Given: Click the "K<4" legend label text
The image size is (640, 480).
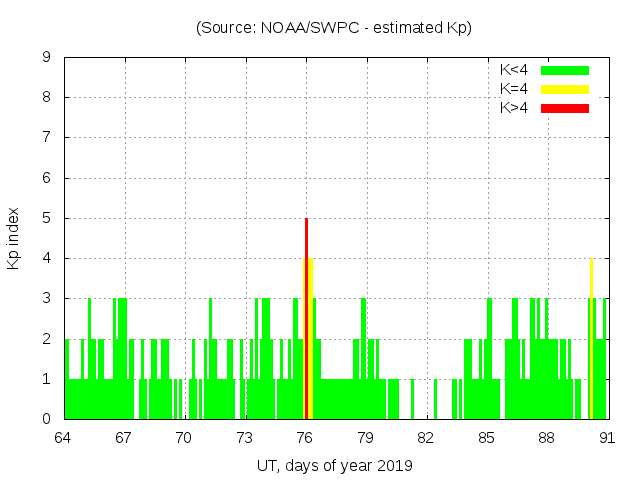Looking at the screenshot, I should (x=514, y=70).
